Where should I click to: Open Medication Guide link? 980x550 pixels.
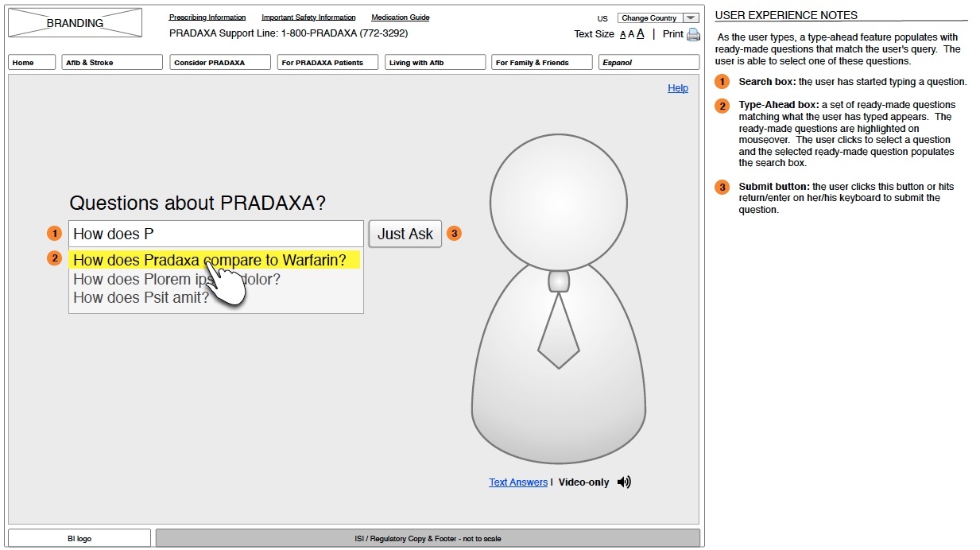coord(401,17)
